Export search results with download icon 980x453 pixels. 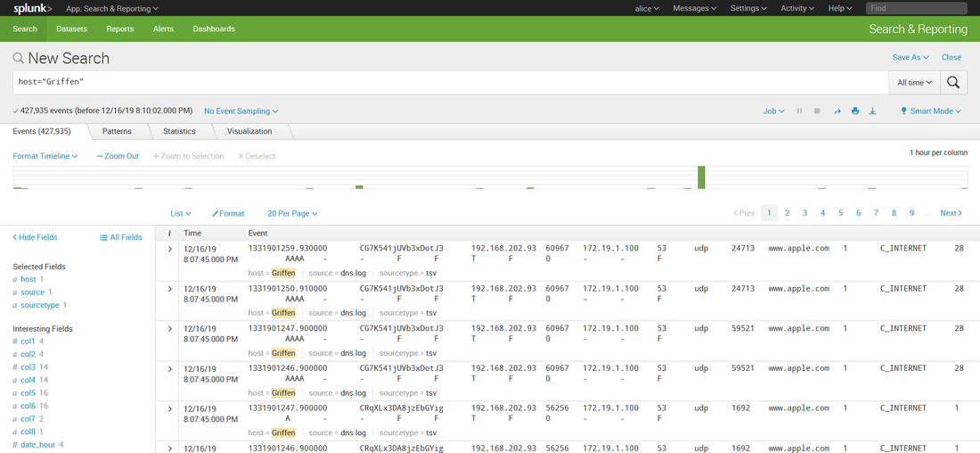pyautogui.click(x=873, y=111)
